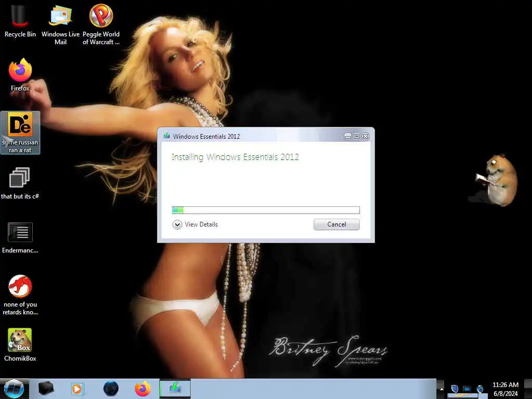Viewport: 532px width, 399px height.
Task: Open Firefox from the taskbar
Action: coord(143,389)
